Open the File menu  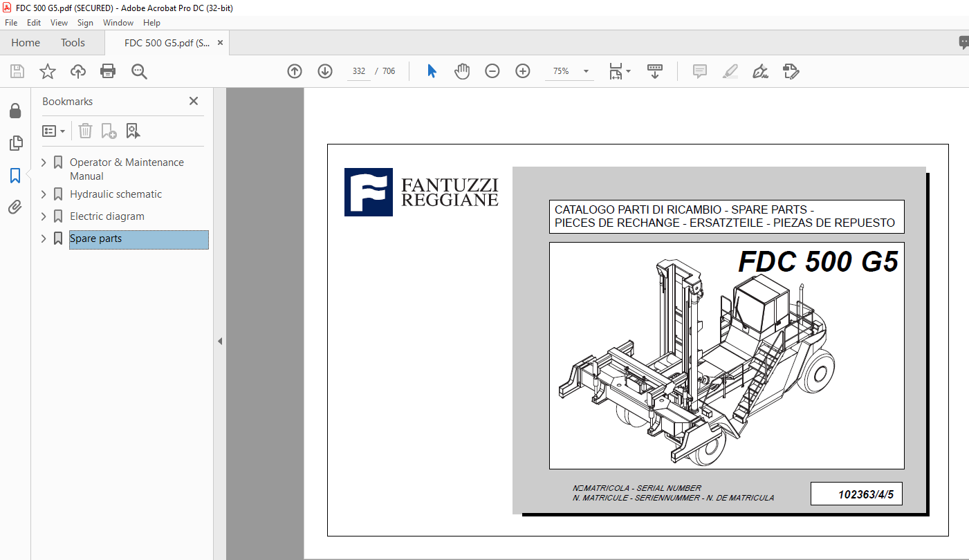(11, 23)
